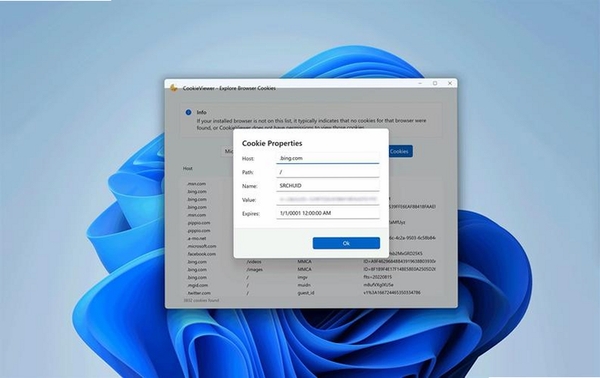
Task: Maximize the CookieViewer window
Action: (435, 83)
